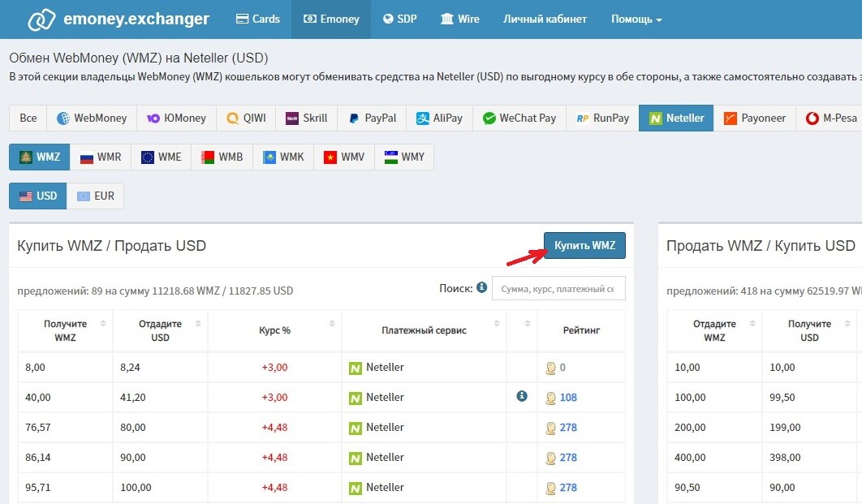Select the RunPay payment tab
Screen dimensions: 862x504
point(602,118)
